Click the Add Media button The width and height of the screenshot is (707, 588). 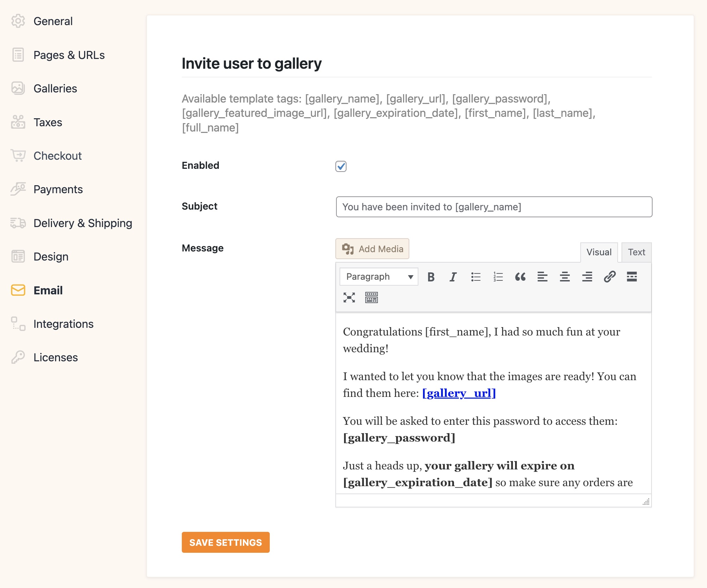coord(372,249)
